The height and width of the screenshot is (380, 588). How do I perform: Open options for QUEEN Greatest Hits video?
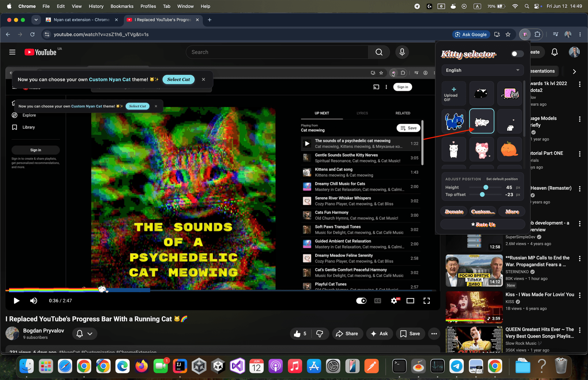click(580, 330)
